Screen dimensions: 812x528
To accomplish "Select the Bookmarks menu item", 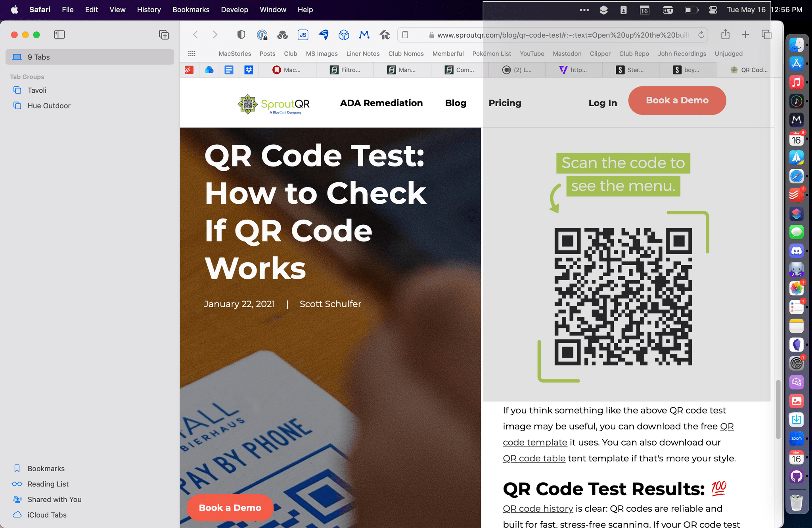I will coord(191,9).
